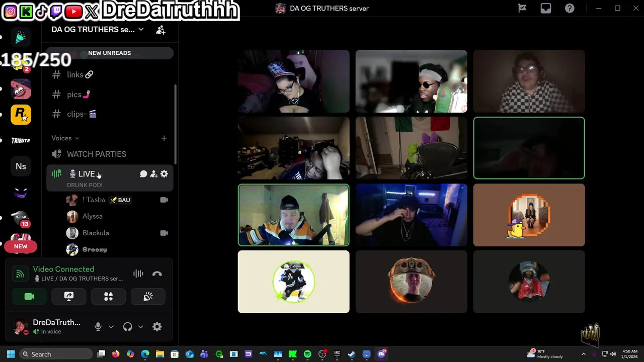Jump to NEW UNREADS

[x=109, y=53]
